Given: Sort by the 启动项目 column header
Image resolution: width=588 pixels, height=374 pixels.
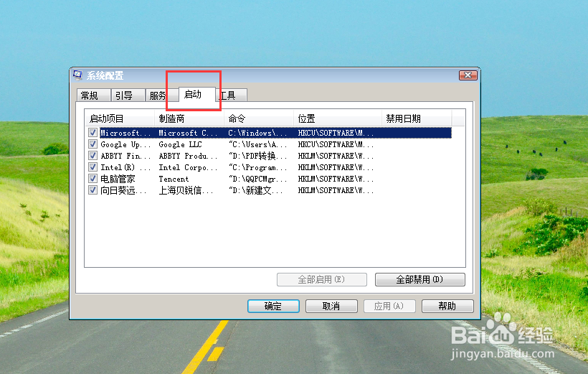Looking at the screenshot, I should (x=120, y=118).
